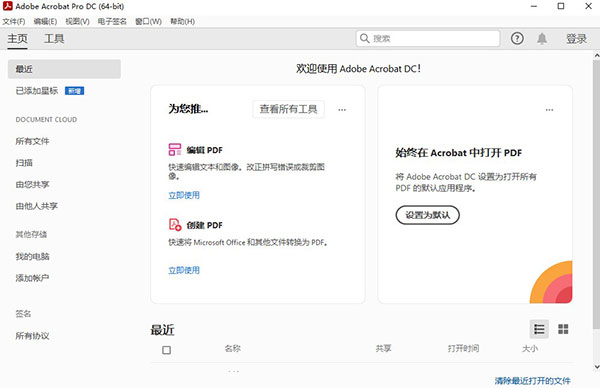The image size is (600, 388).
Task: Click the 登录 sign-in button
Action: (x=576, y=39)
